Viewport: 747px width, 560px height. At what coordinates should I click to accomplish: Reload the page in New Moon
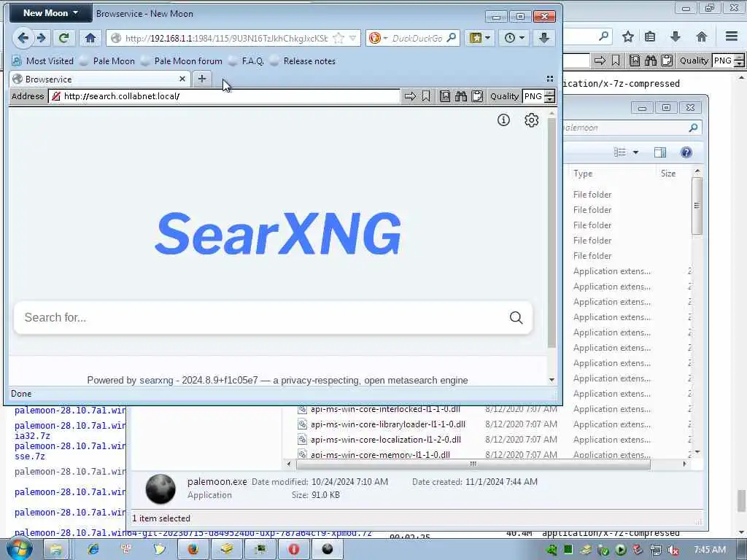64,38
